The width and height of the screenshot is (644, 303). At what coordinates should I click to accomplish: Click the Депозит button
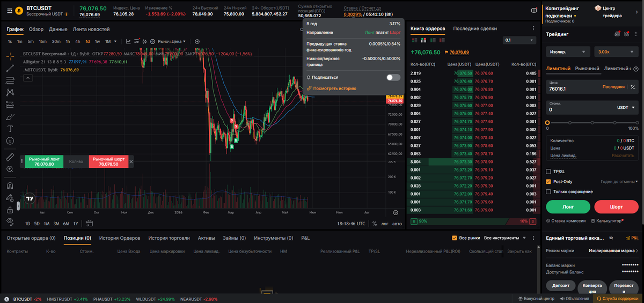[561, 285]
